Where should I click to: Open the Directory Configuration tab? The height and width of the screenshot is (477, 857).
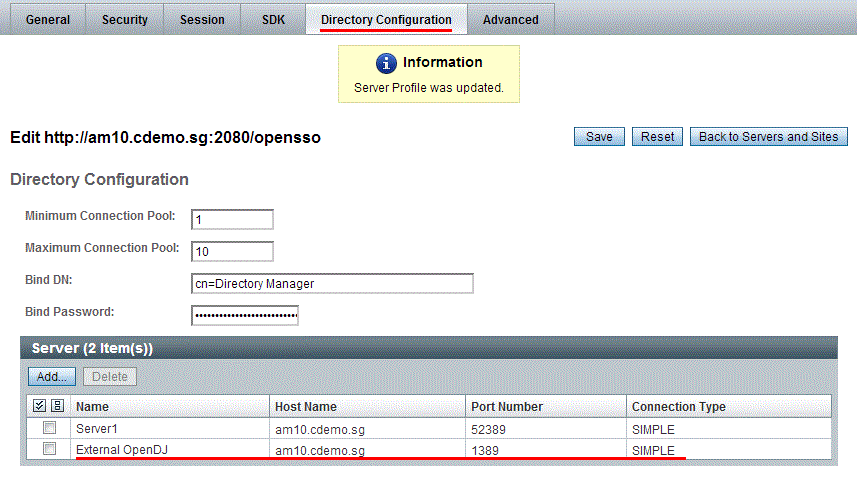[x=386, y=20]
